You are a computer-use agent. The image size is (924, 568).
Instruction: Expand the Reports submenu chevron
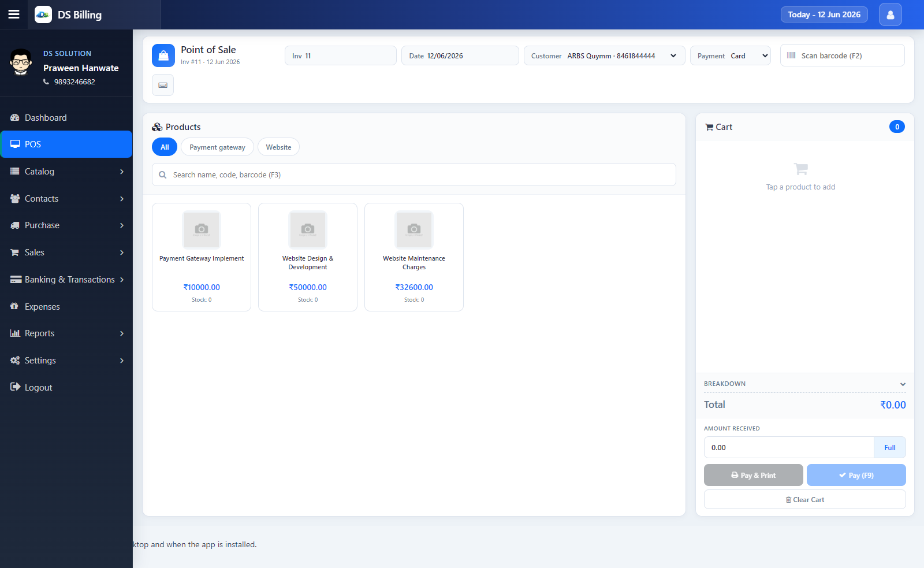click(122, 333)
